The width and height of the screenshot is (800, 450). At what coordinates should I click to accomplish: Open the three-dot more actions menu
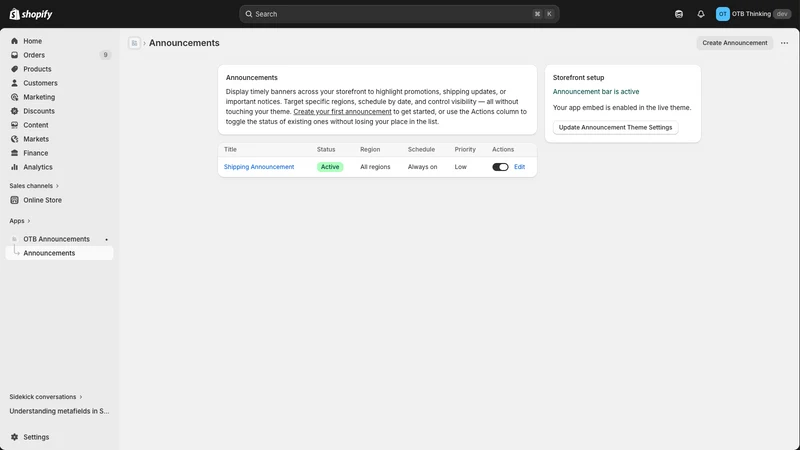784,43
